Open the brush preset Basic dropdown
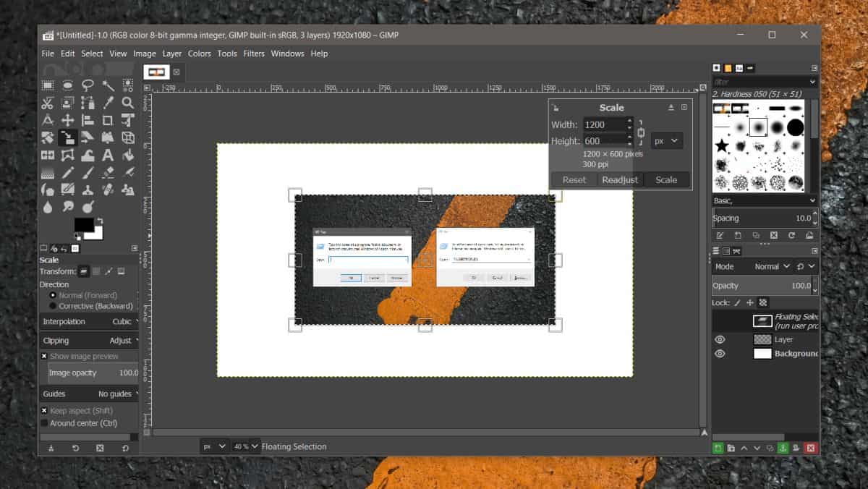 pos(765,200)
